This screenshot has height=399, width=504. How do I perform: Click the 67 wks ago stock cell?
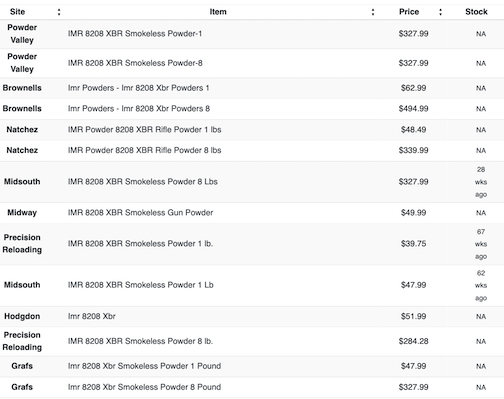click(481, 244)
